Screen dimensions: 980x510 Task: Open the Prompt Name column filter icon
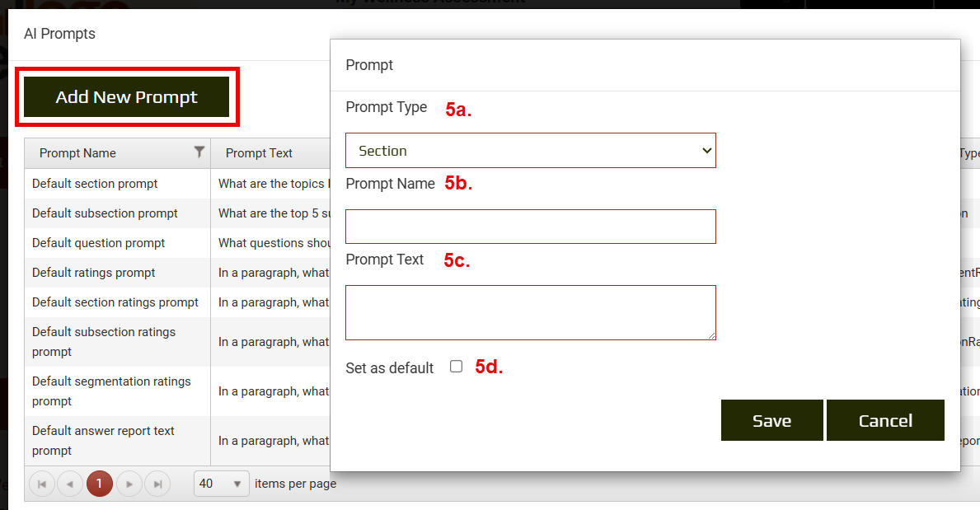pos(199,152)
